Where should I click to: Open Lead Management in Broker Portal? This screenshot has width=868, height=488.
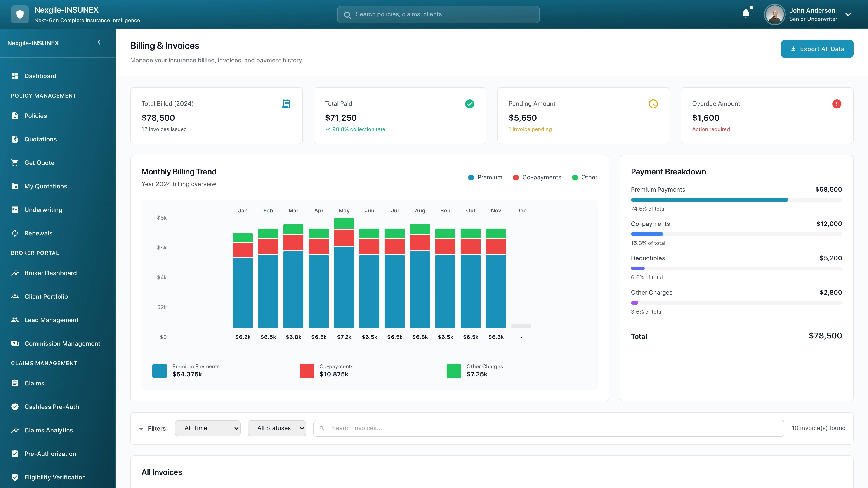pos(15,320)
